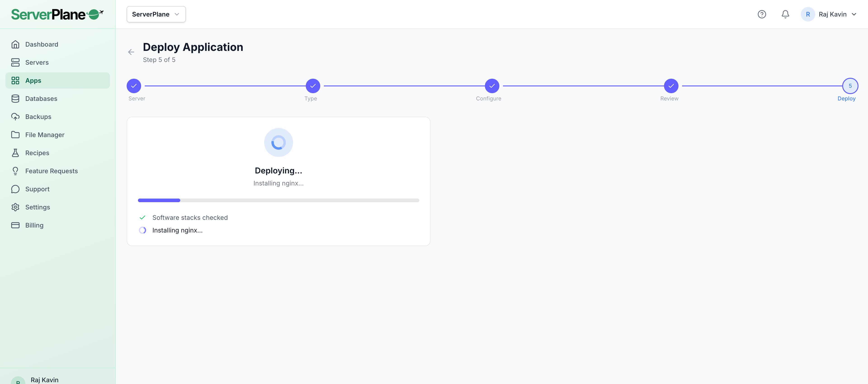Click the Billing credit card icon
The height and width of the screenshot is (384, 868).
15,225
